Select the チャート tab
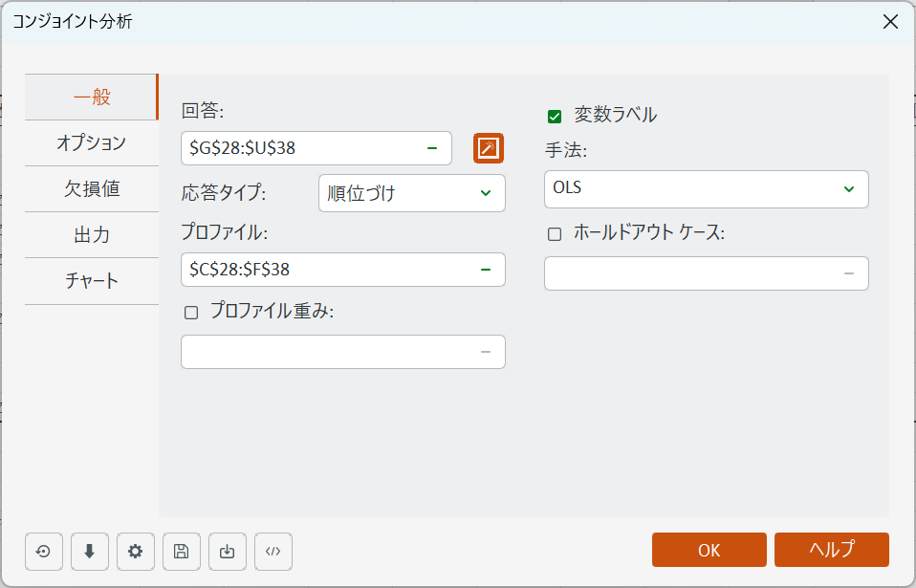 pyautogui.click(x=92, y=281)
